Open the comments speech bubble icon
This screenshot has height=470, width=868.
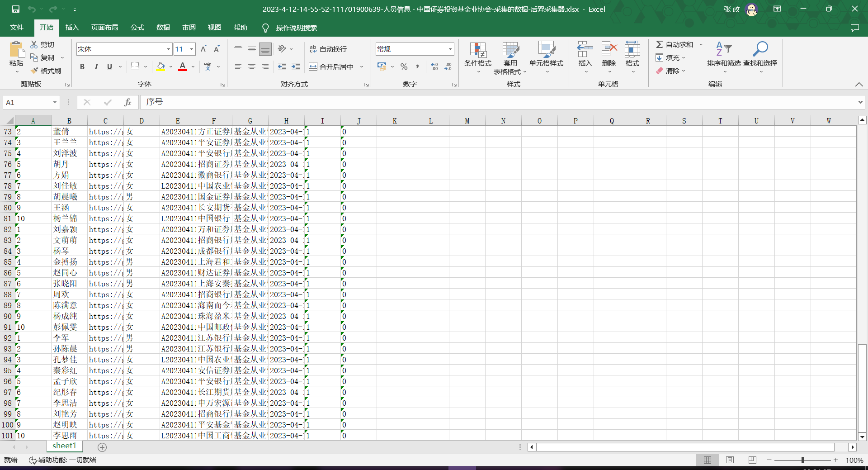(x=854, y=28)
